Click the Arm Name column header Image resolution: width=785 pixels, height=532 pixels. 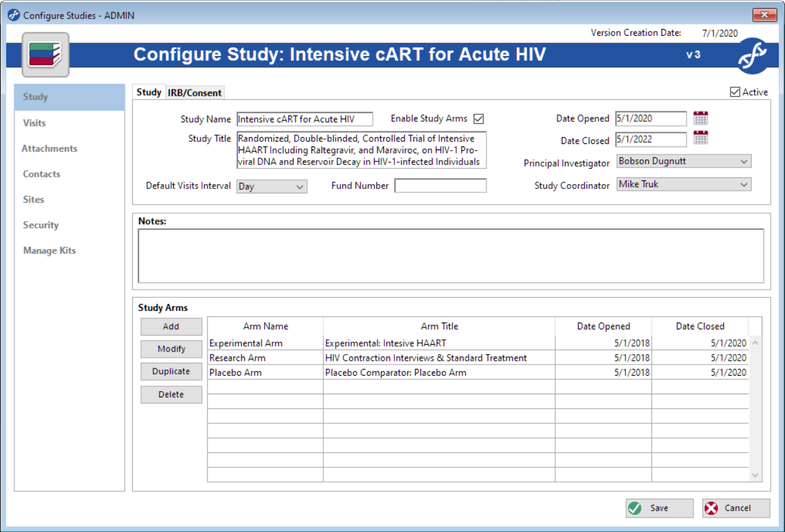click(265, 326)
